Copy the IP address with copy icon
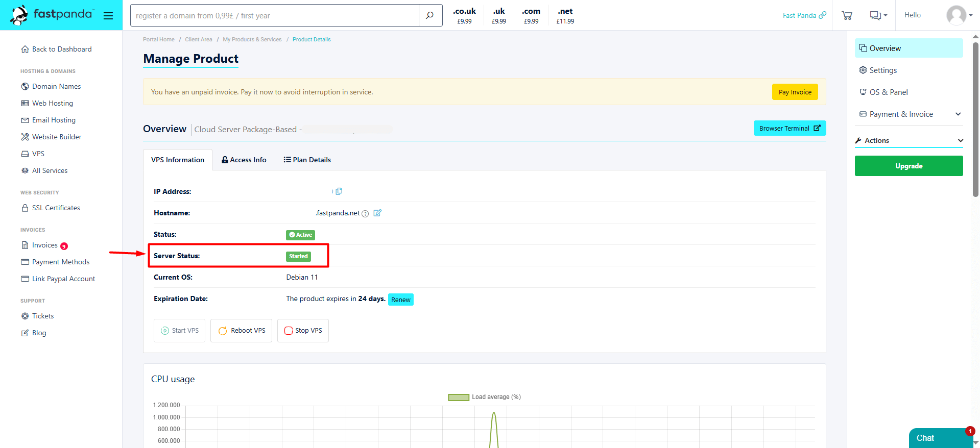This screenshot has height=448, width=980. click(x=339, y=191)
